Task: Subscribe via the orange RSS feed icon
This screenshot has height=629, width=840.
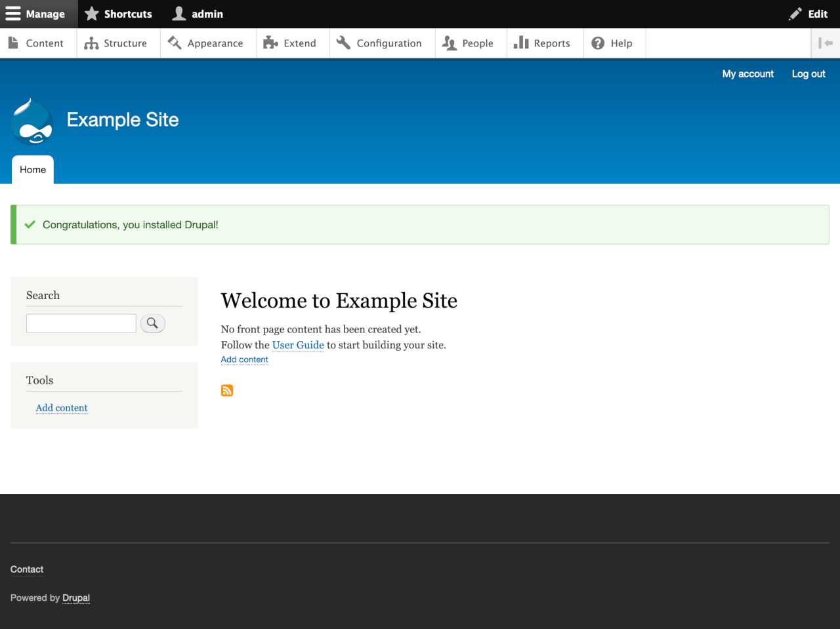Action: [226, 390]
